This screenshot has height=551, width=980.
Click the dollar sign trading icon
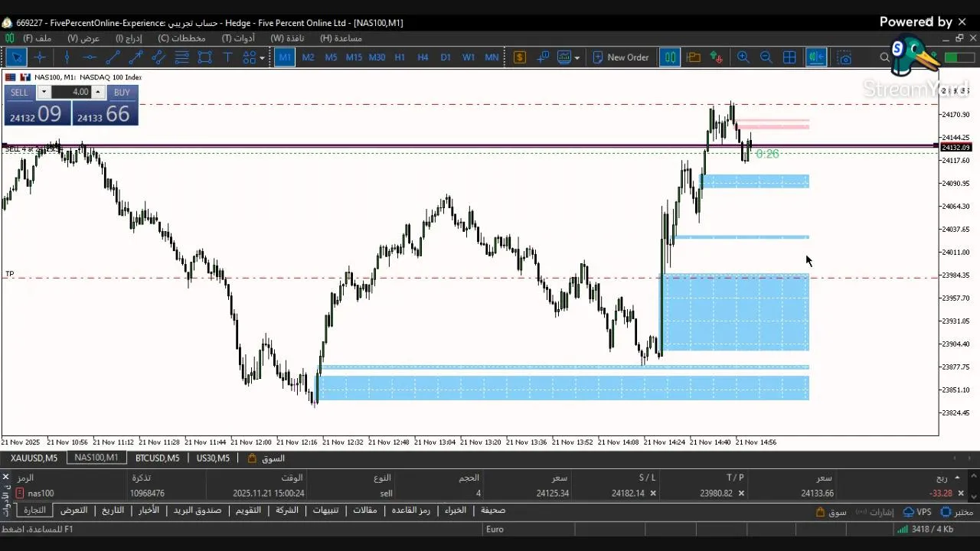click(520, 57)
